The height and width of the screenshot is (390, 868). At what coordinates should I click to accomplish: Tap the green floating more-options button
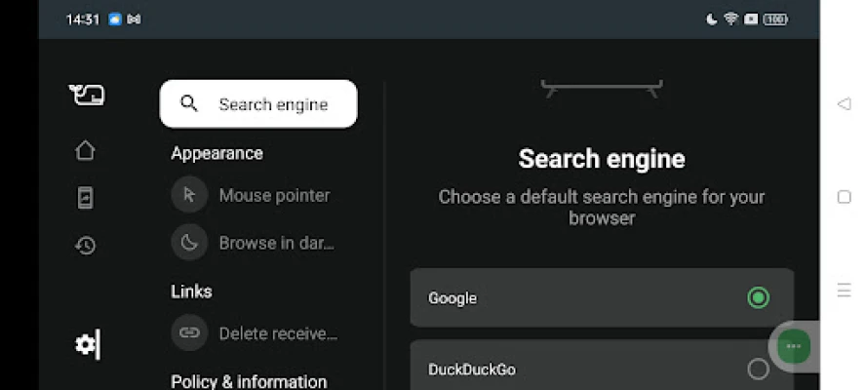793,346
